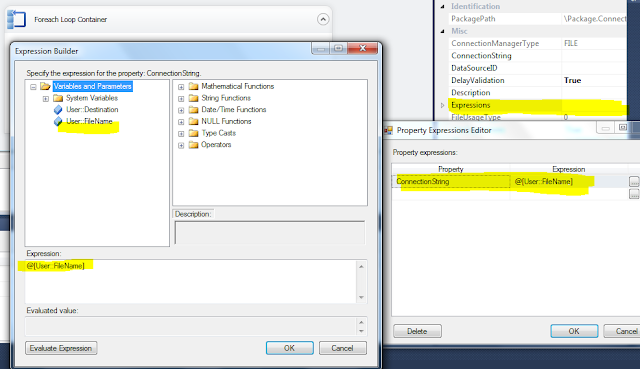The width and height of the screenshot is (640, 369).
Task: Select the PackagePath property row
Action: [x=538, y=19]
